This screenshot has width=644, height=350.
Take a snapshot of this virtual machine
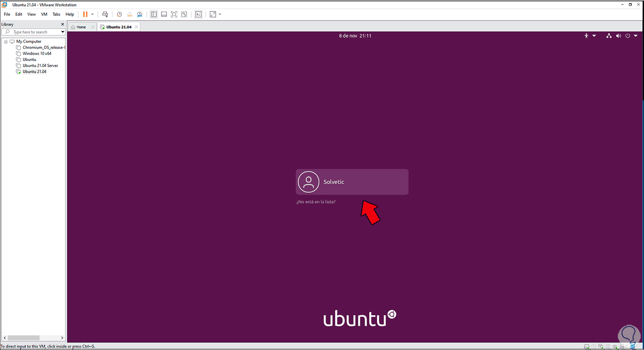tap(119, 14)
